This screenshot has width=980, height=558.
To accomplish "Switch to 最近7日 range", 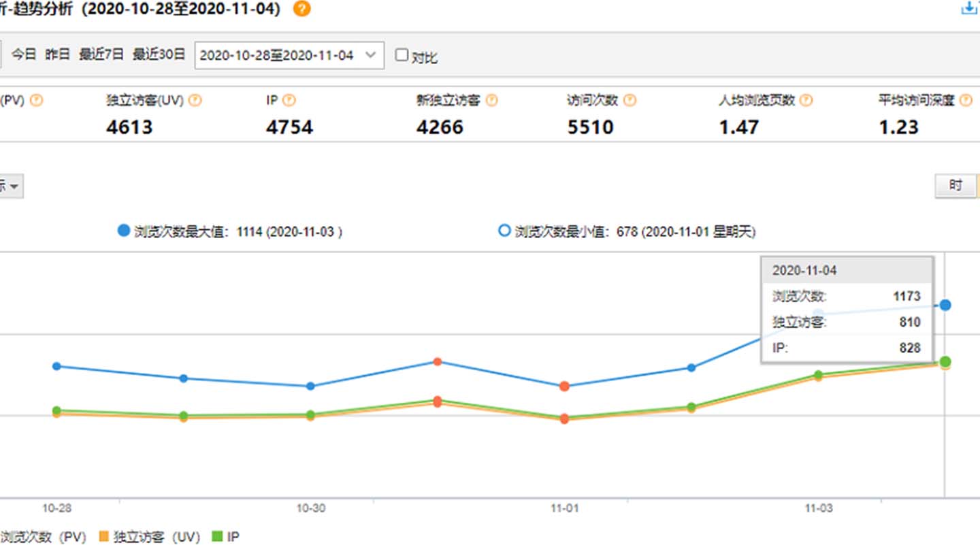I will [x=101, y=54].
